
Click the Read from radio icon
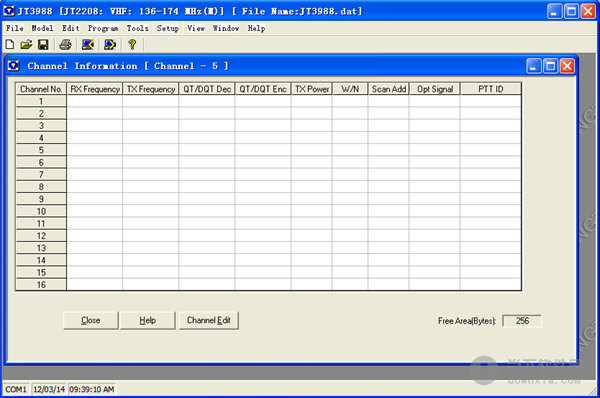tap(88, 45)
